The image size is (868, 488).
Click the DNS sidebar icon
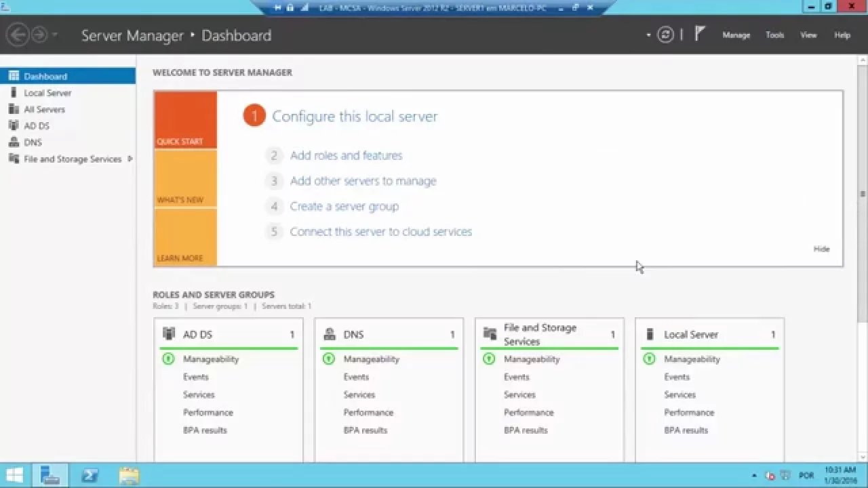coord(14,142)
